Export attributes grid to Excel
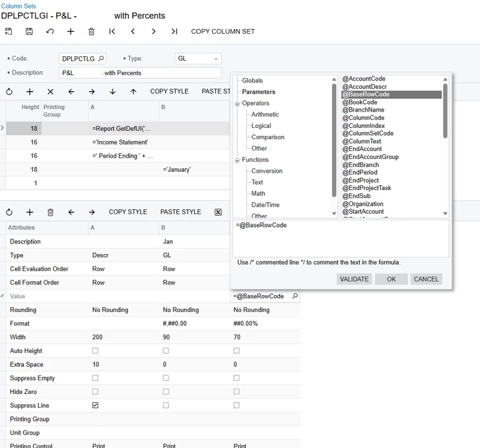 pos(218,212)
